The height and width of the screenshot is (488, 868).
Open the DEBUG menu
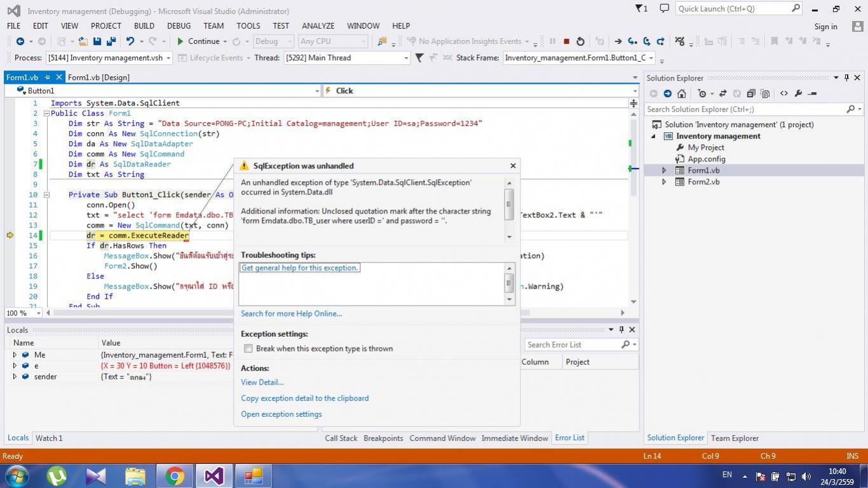(179, 26)
